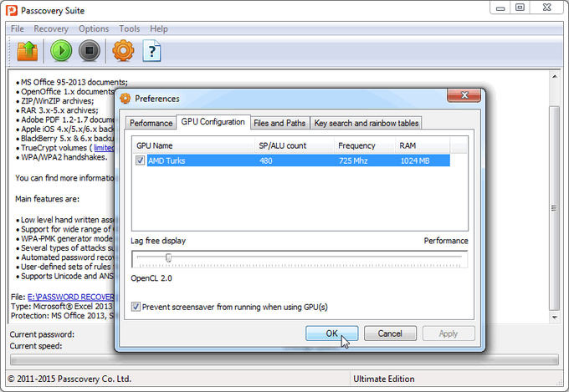Image resolution: width=569 pixels, height=392 pixels.
Task: Sort by Frequency column header
Action: (x=365, y=145)
